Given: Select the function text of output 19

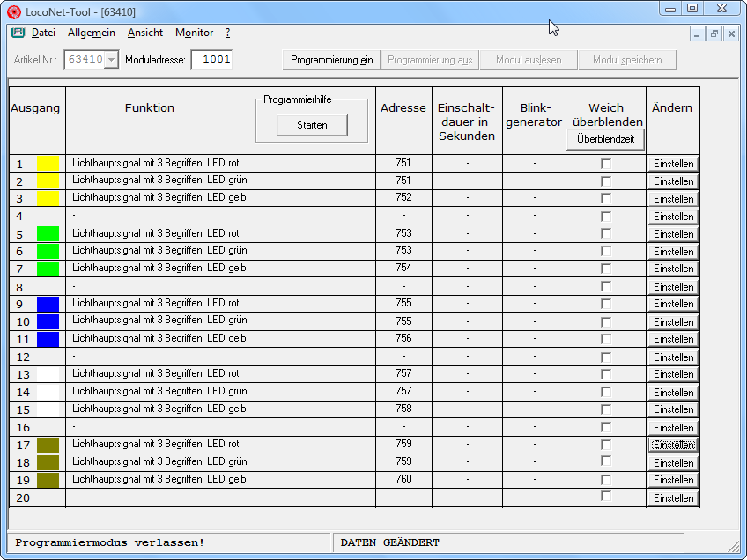Looking at the screenshot, I should (159, 479).
